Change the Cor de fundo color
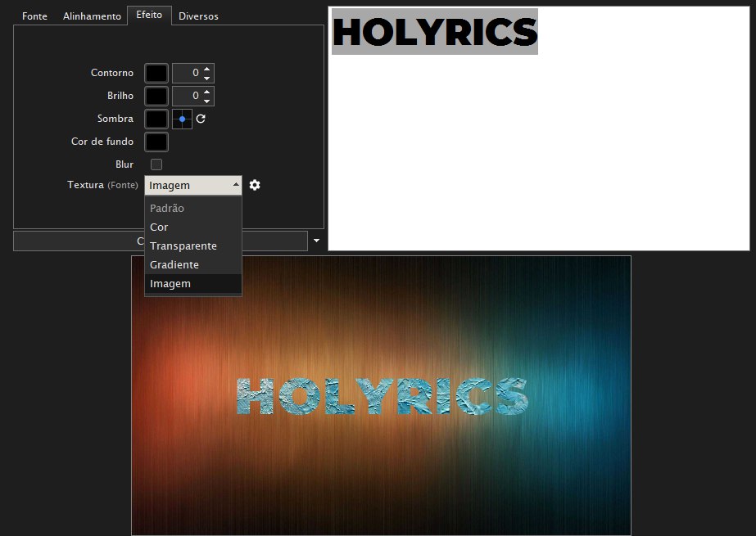The width and height of the screenshot is (756, 536). [156, 142]
